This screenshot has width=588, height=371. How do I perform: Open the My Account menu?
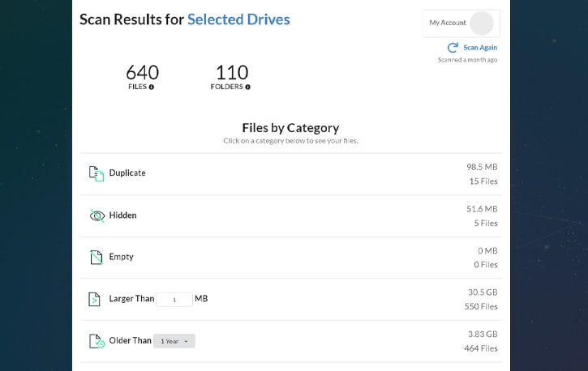point(461,23)
